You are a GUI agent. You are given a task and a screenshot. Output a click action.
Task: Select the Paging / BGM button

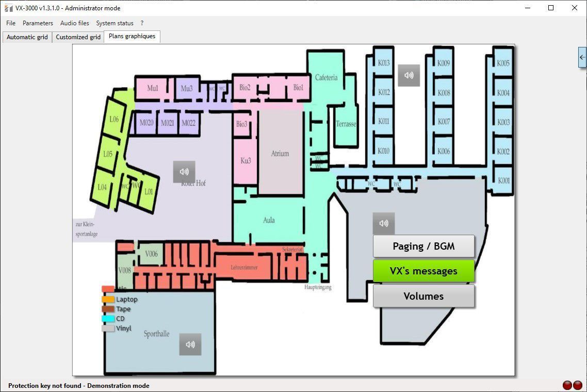coord(423,246)
